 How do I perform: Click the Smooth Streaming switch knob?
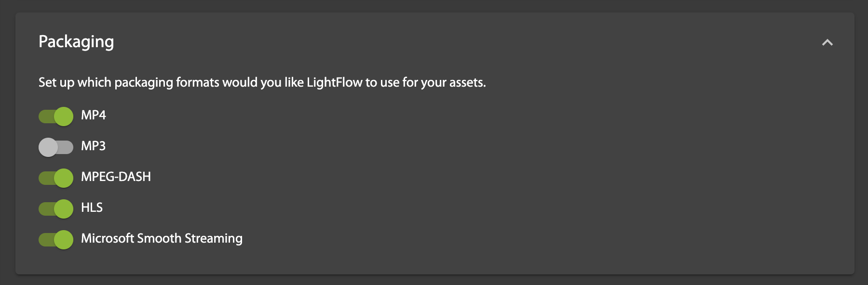pyautogui.click(x=63, y=238)
